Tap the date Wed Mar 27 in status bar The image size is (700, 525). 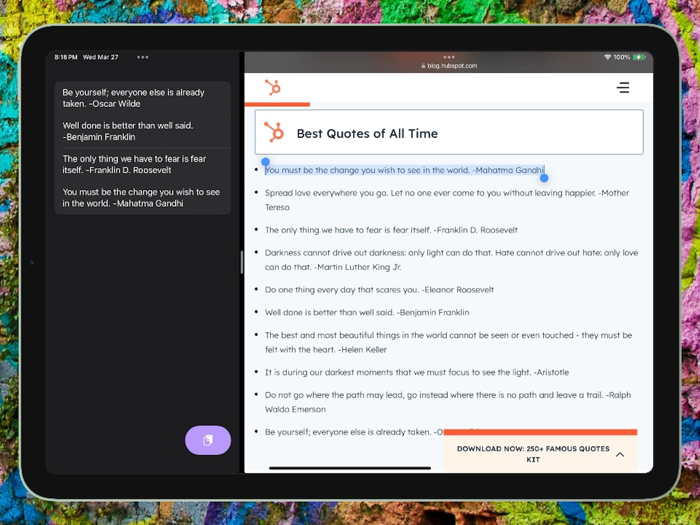click(x=100, y=57)
